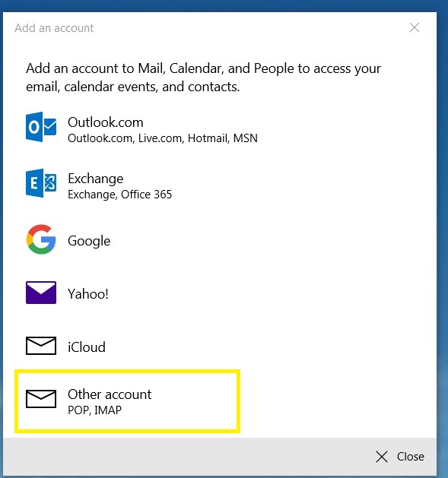Click the "Add an account" dialog title
Viewport: 448px width, 478px height.
point(54,28)
